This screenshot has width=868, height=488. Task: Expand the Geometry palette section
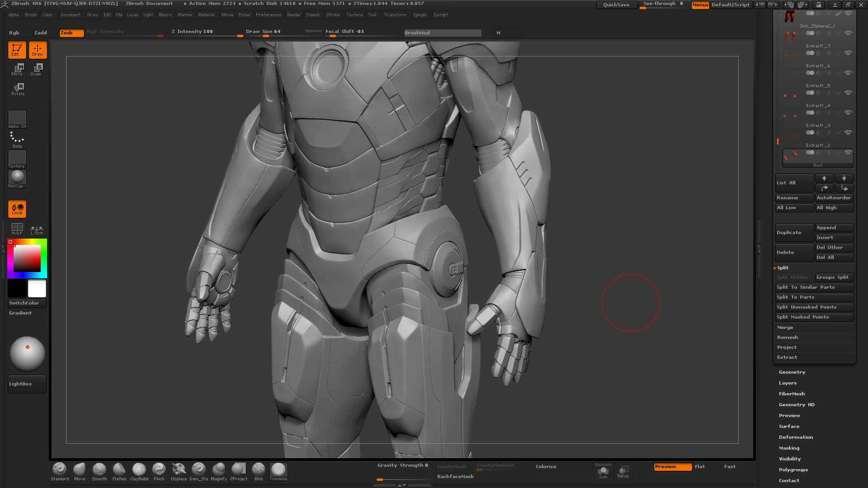pos(792,372)
